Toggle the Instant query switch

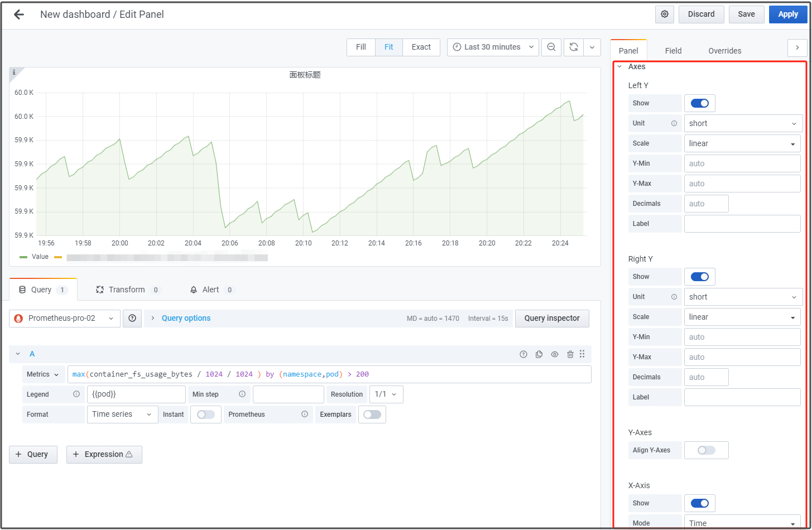(x=205, y=415)
